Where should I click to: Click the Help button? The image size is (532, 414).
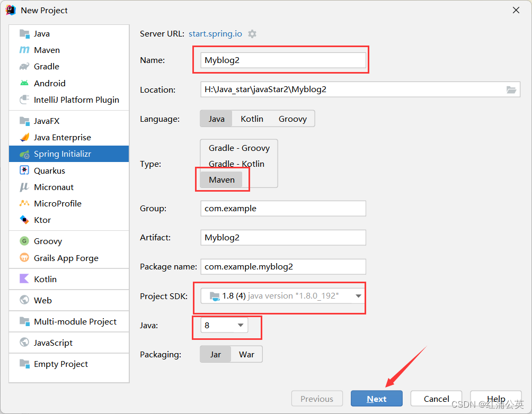[x=495, y=399]
